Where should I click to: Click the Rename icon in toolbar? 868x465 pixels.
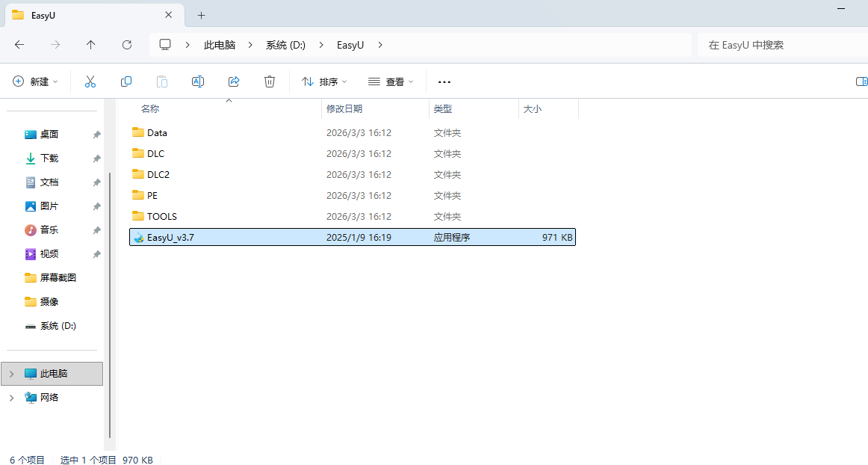(x=198, y=81)
